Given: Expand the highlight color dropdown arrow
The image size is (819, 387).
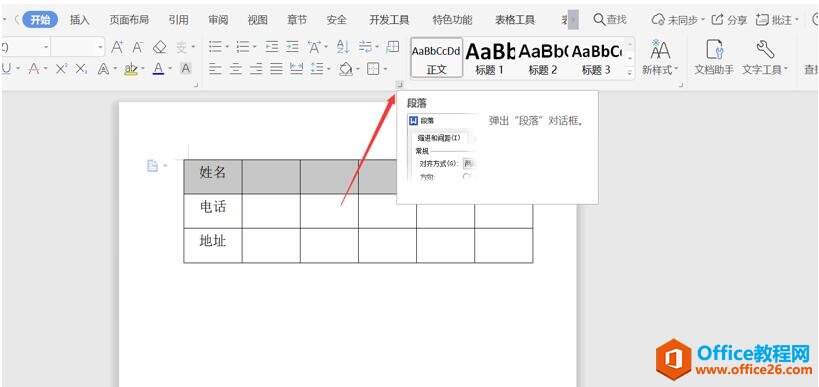Looking at the screenshot, I should 143,69.
